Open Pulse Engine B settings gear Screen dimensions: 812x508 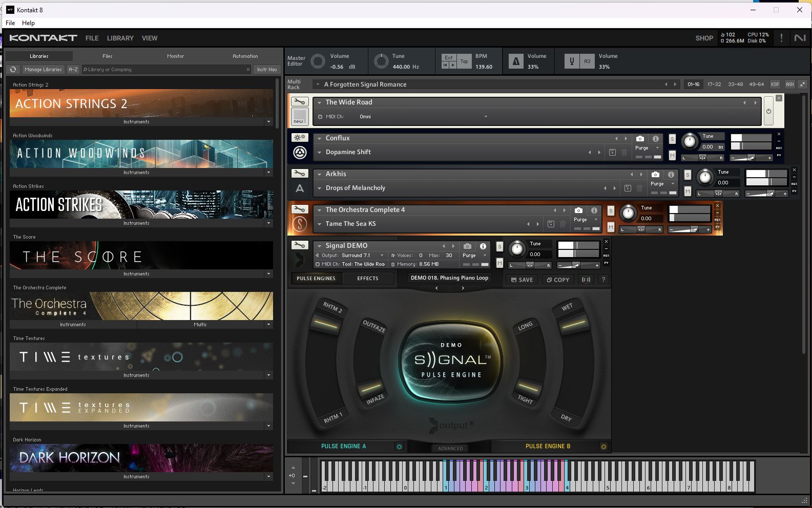click(x=603, y=447)
